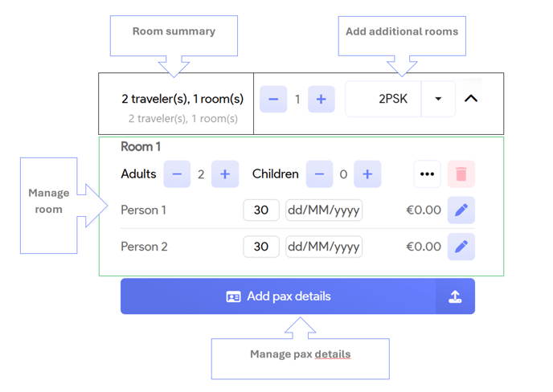Open the three-dots room options menu
The image size is (553, 392).
[427, 174]
